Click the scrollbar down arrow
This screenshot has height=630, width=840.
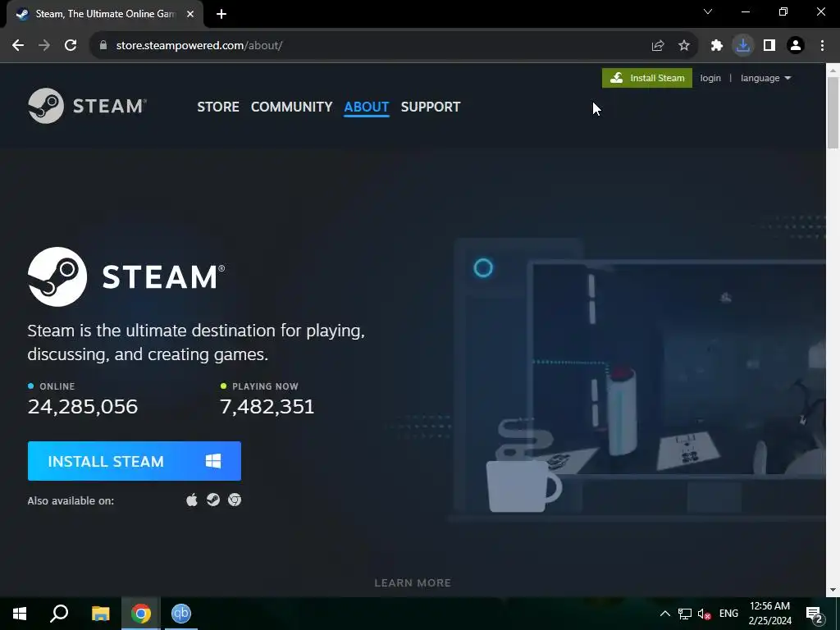tap(833, 591)
